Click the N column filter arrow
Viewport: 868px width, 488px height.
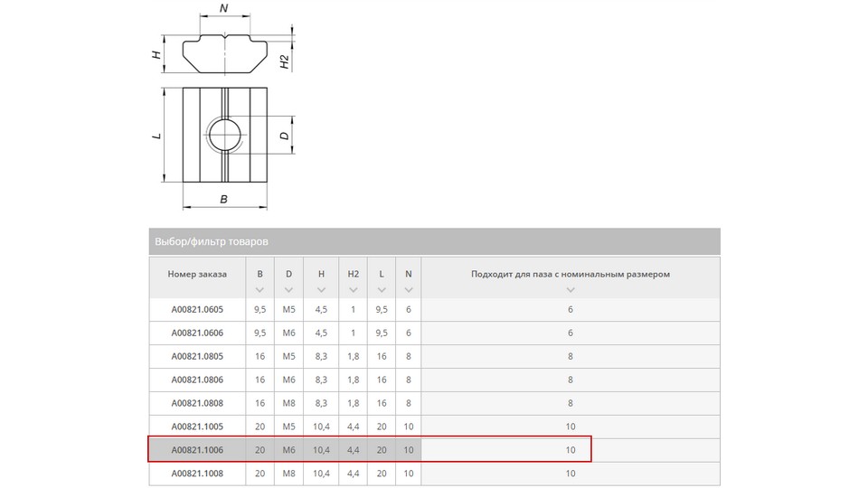[409, 290]
